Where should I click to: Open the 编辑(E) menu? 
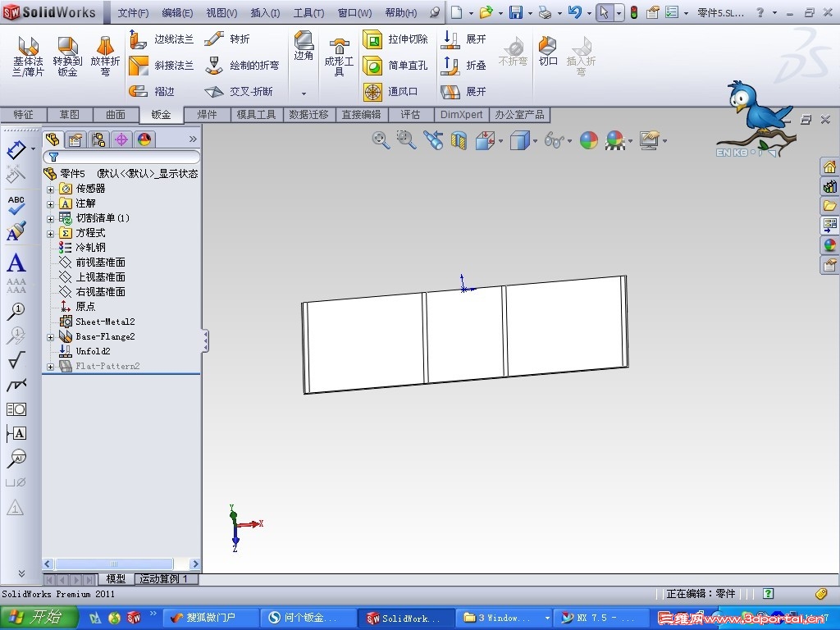(177, 13)
